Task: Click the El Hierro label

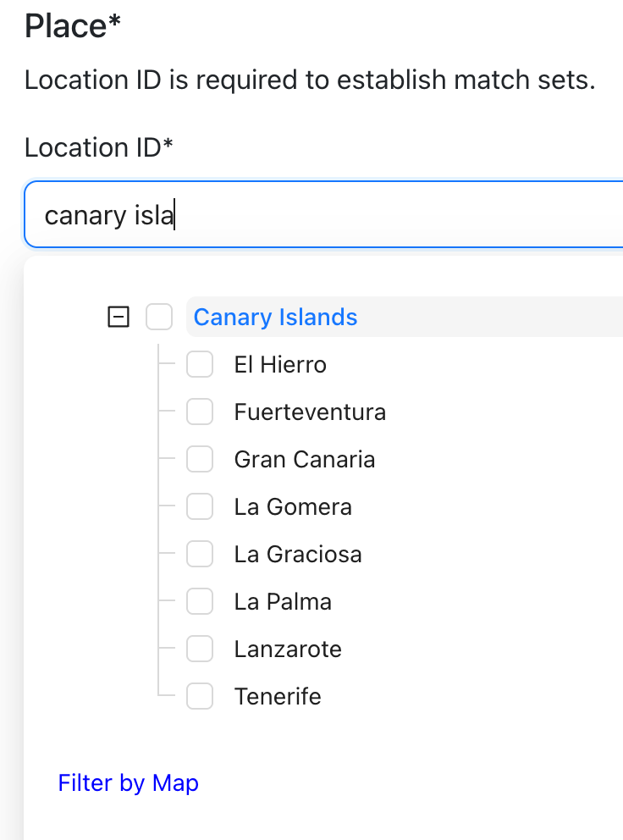Action: click(x=280, y=365)
